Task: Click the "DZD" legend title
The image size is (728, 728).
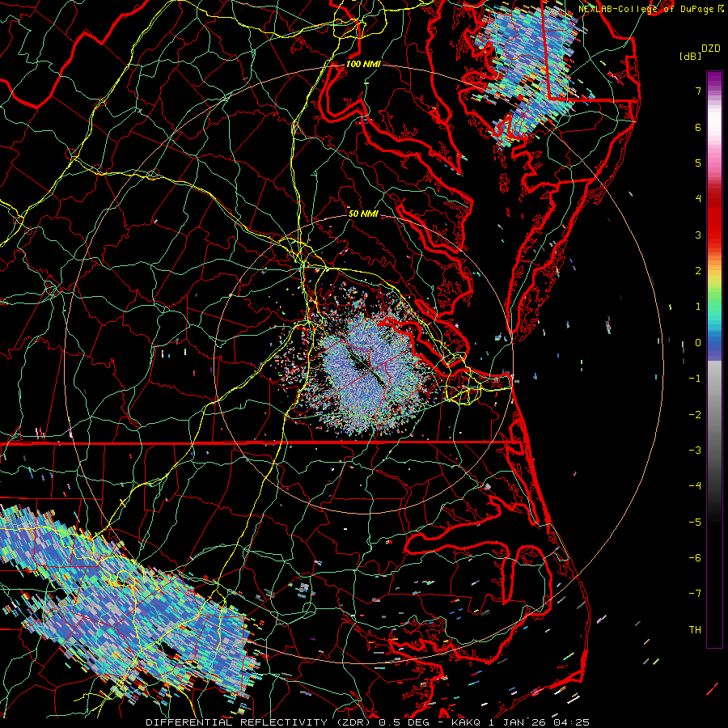Action: pyautogui.click(x=710, y=49)
